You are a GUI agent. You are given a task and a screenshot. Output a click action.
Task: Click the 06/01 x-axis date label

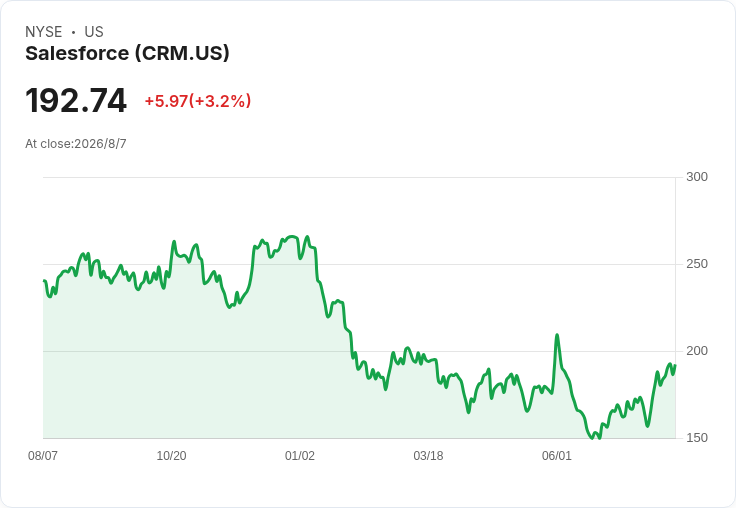point(557,456)
